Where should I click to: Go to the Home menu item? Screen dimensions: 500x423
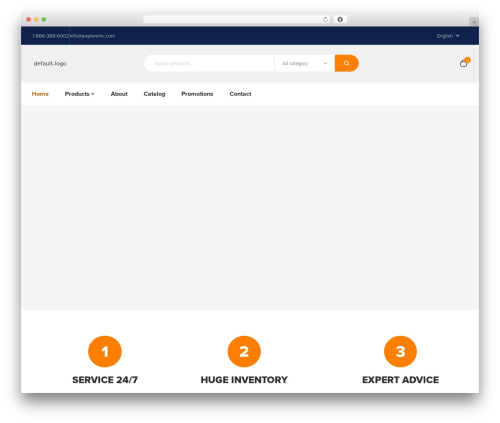click(x=40, y=94)
